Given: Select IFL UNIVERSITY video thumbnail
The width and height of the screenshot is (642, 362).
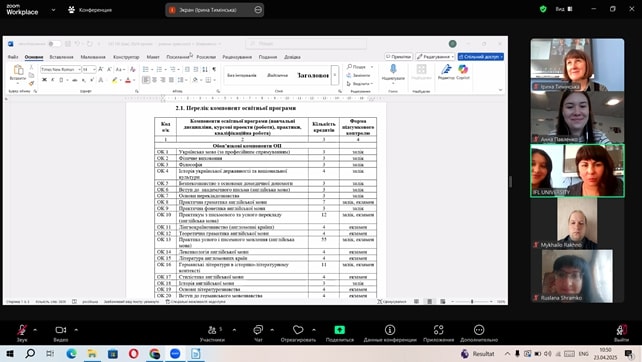Looking at the screenshot, I should [x=577, y=171].
